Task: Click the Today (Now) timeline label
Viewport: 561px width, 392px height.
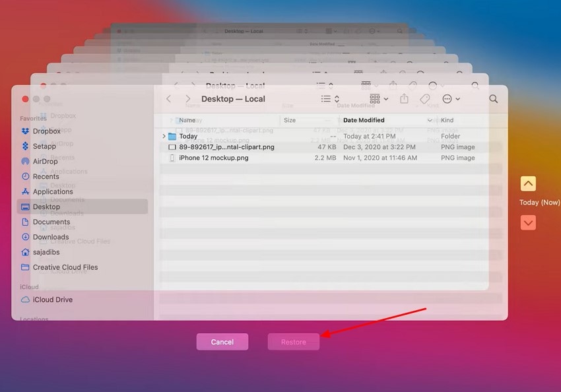Action: pos(539,203)
